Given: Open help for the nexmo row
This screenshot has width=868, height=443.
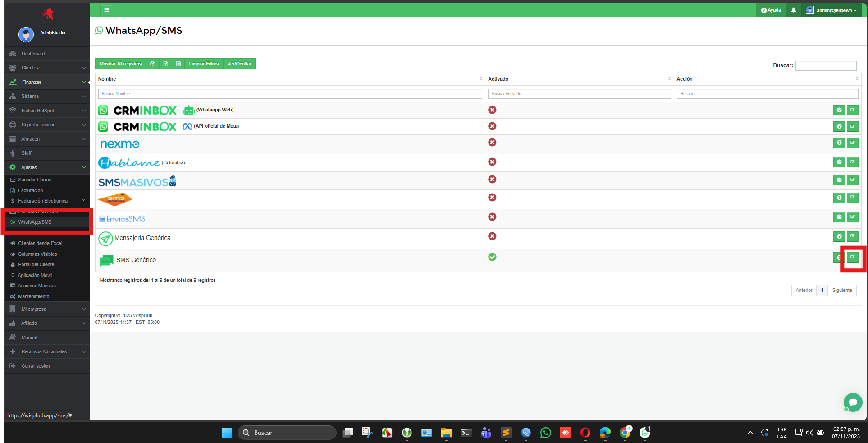Looking at the screenshot, I should pos(839,143).
